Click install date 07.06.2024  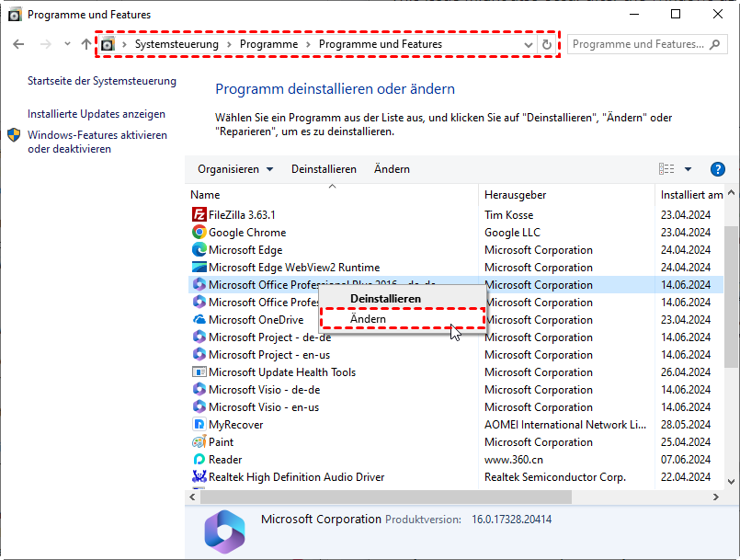click(685, 460)
